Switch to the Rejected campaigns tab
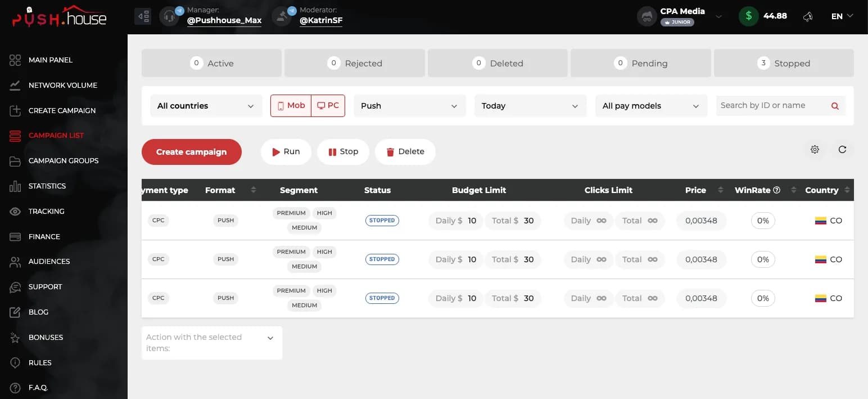Screen dimensions: 868x399 355,63
